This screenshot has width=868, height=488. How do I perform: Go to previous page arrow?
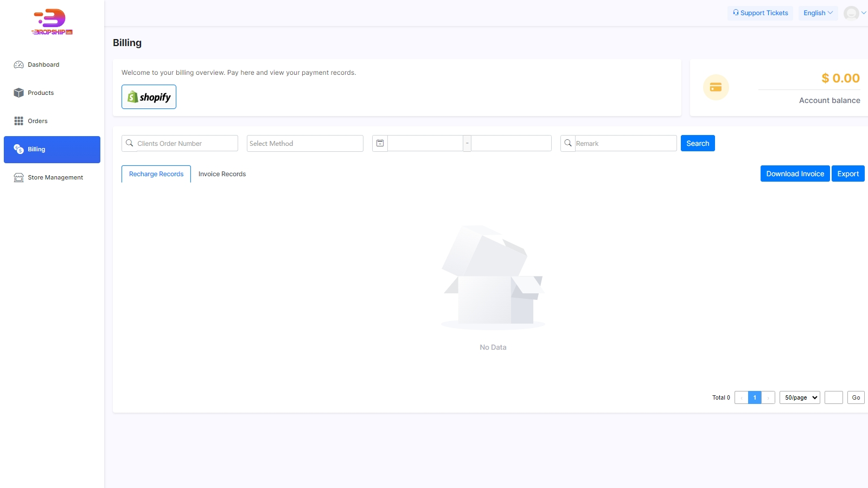click(x=741, y=397)
